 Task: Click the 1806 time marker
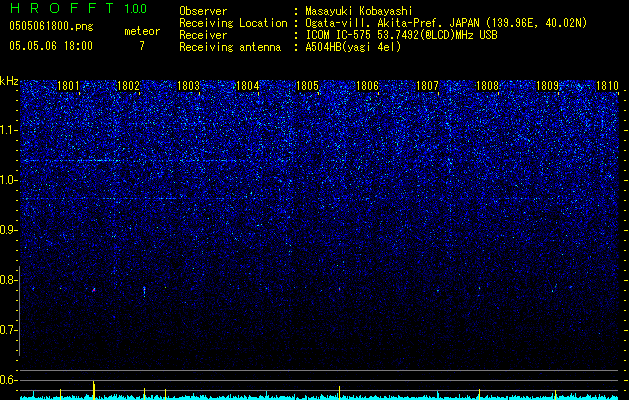(x=367, y=86)
